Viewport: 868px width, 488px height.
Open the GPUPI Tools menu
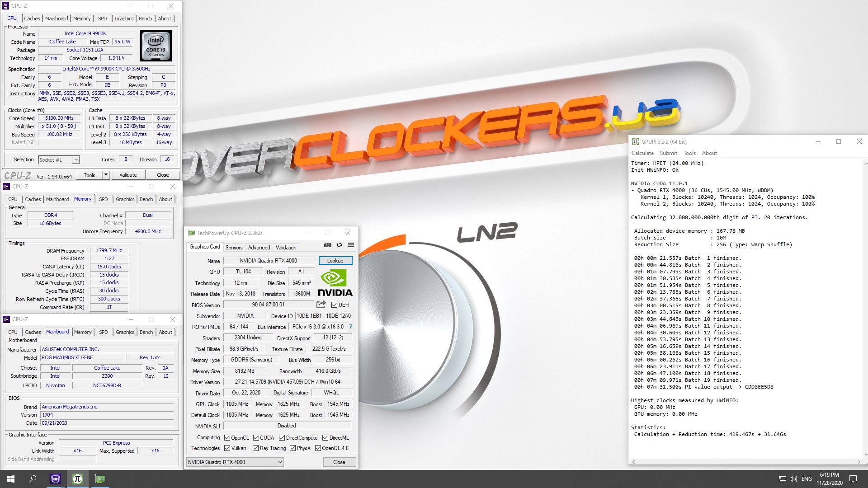[x=689, y=153]
